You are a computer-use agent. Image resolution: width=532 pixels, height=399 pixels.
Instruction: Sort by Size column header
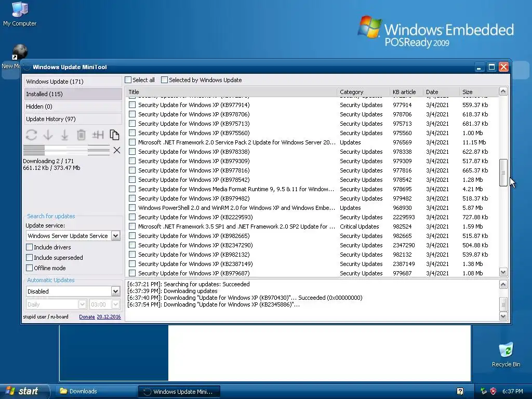(x=479, y=92)
